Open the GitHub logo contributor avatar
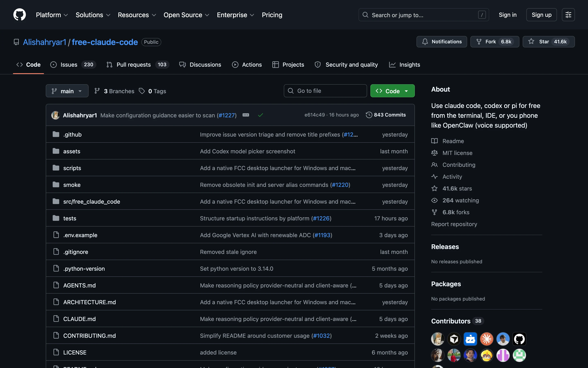Screen dimensions: 588x368 pos(519,339)
